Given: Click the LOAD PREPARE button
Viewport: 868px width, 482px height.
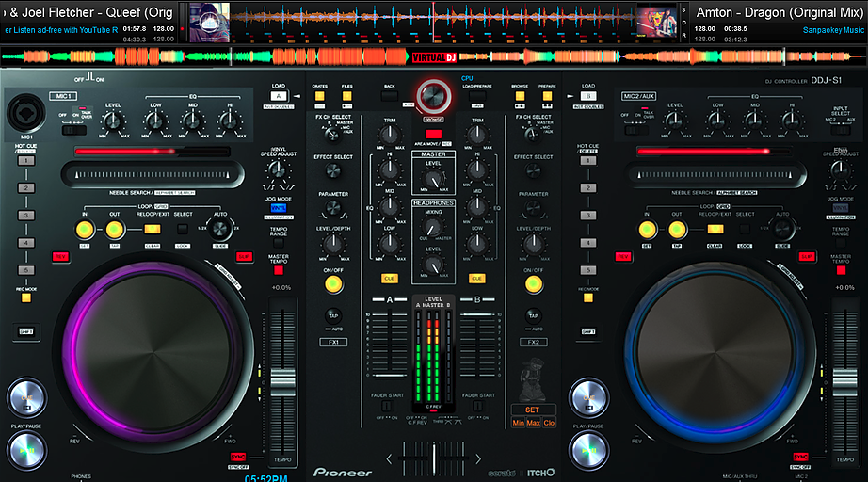Looking at the screenshot, I should 477,96.
